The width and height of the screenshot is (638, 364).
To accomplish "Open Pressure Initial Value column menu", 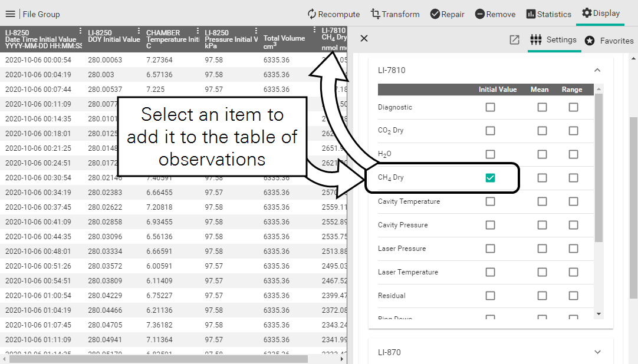I will tap(256, 31).
